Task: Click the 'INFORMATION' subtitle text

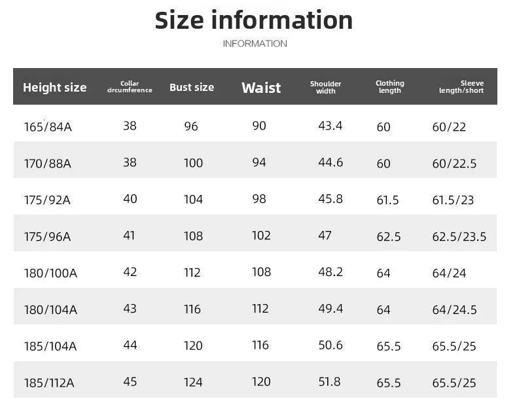Action: (255, 44)
